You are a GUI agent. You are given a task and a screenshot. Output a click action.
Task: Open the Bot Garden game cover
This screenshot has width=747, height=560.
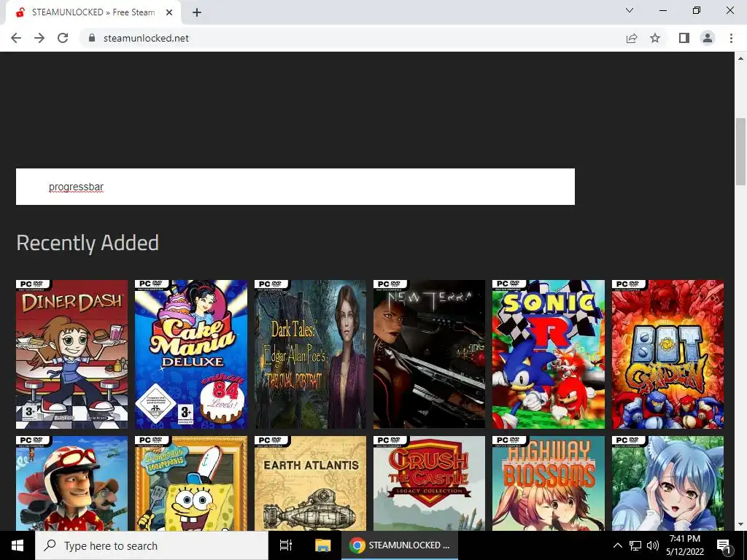667,354
